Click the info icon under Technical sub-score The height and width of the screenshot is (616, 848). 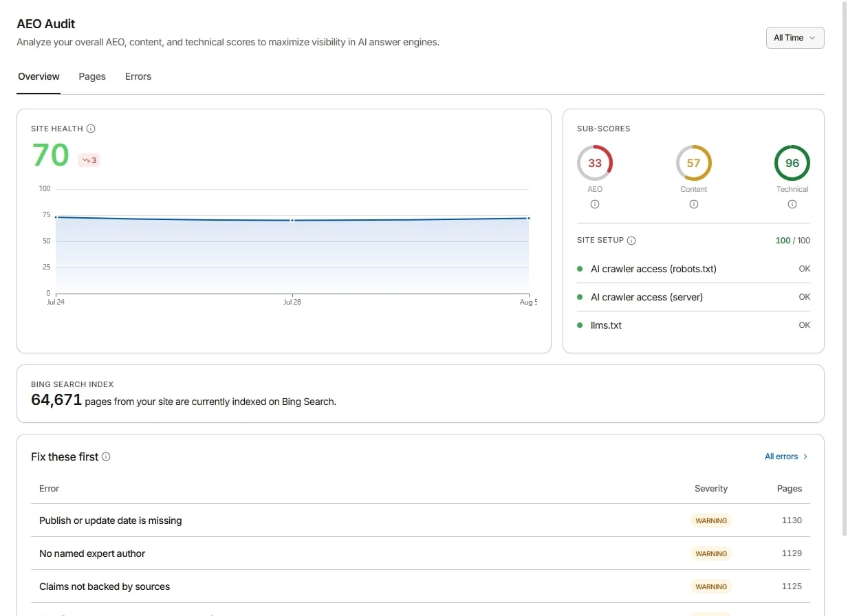(792, 204)
